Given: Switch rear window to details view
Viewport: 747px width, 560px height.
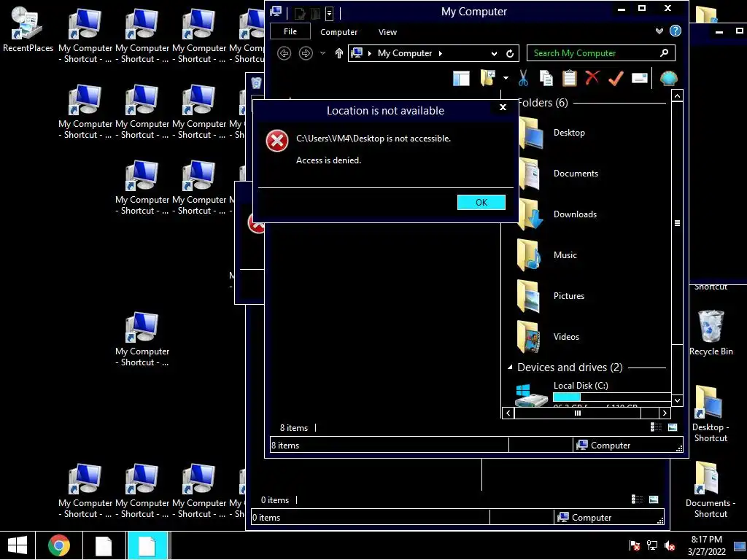Looking at the screenshot, I should [x=637, y=499].
